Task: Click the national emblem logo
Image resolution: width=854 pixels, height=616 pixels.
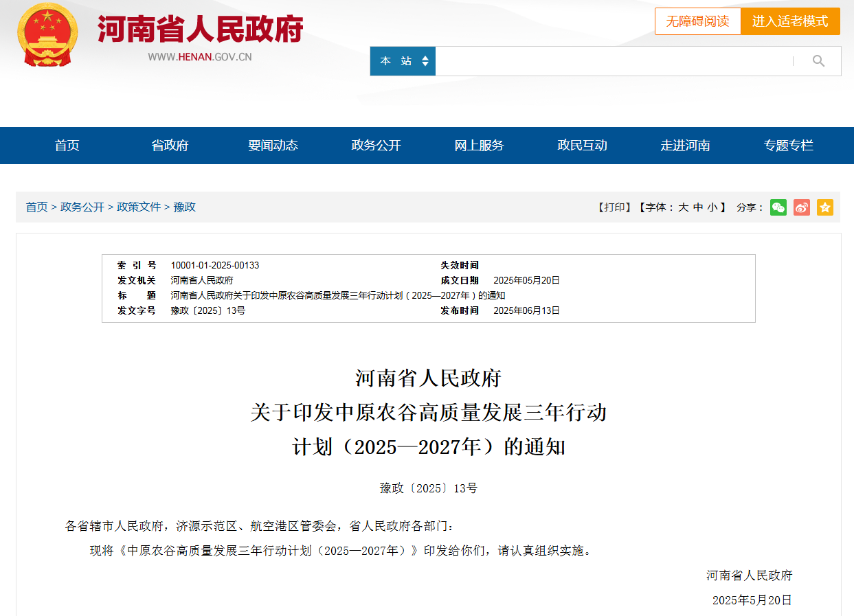Action: [x=47, y=35]
